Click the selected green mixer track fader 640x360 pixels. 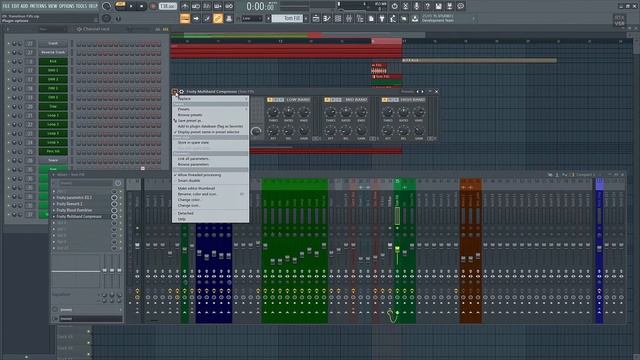point(397,249)
